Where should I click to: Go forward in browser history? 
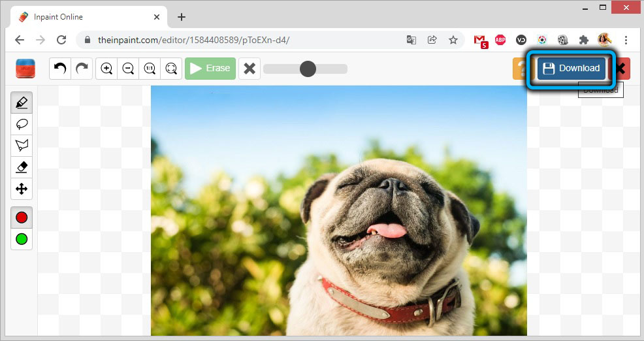tap(40, 40)
